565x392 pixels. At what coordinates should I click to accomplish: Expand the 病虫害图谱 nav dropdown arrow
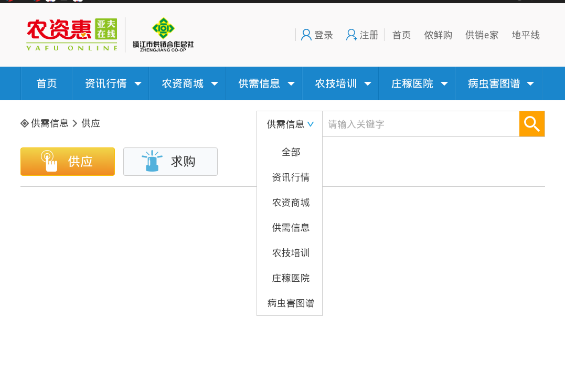click(x=530, y=83)
